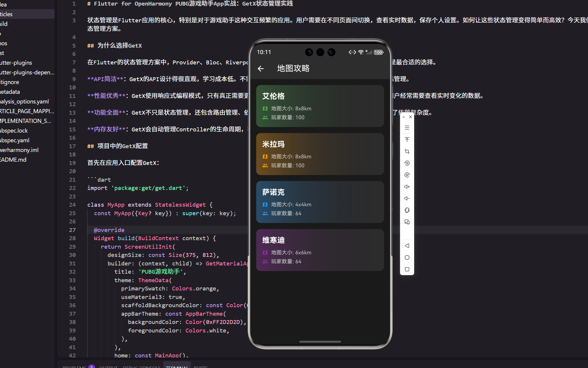This screenshot has width=588, height=368.
Task: Click 'class MyApp extends StatelessWidget' line
Action: (x=150, y=205)
